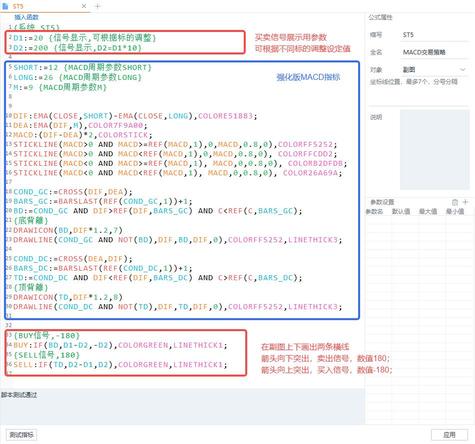Screen dimensions: 475x444
Task: Close the ST5 formula tab
Action: (x=84, y=6)
